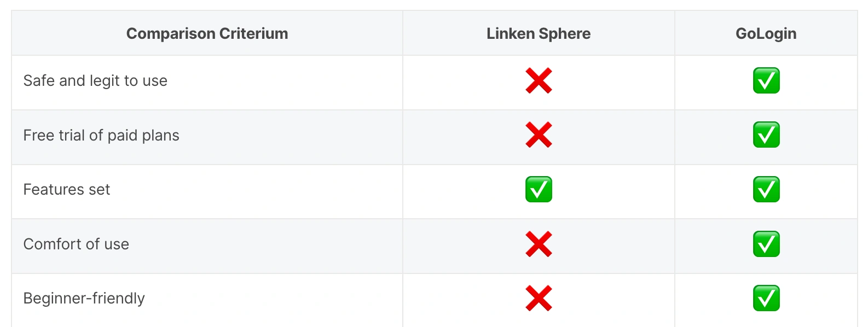Click GoLogin's green checkmark for beginner-friendly

pyautogui.click(x=766, y=299)
